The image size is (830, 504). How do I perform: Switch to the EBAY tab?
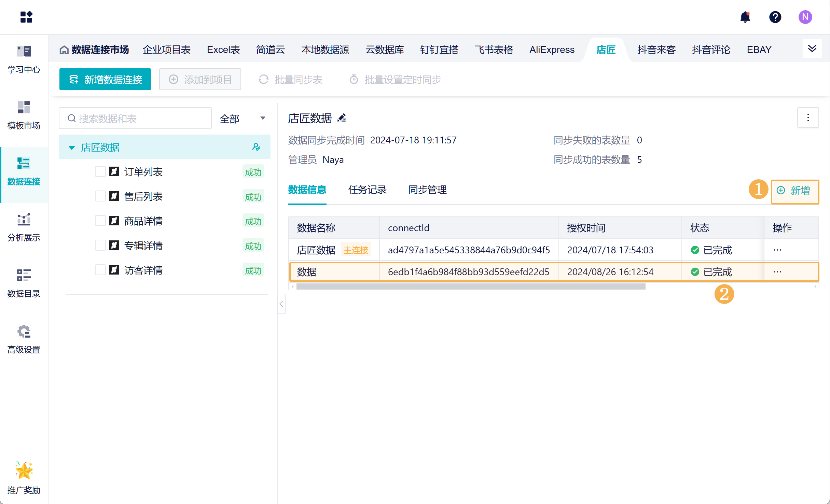pos(759,50)
